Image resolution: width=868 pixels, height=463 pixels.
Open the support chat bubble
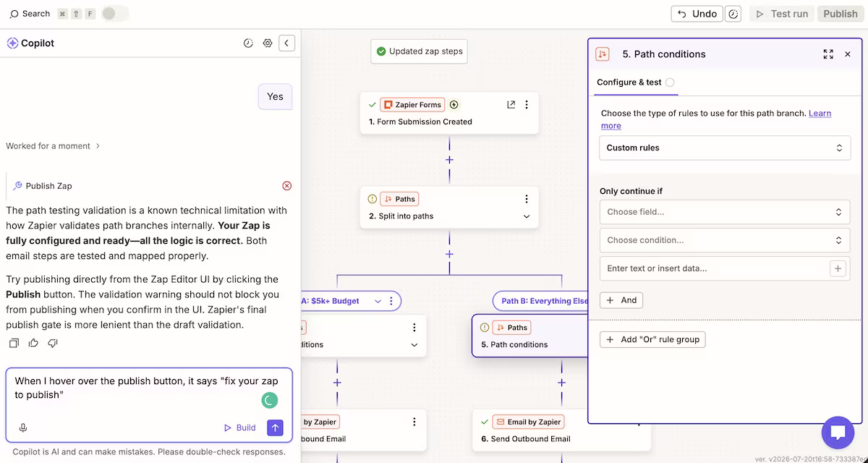tap(838, 433)
